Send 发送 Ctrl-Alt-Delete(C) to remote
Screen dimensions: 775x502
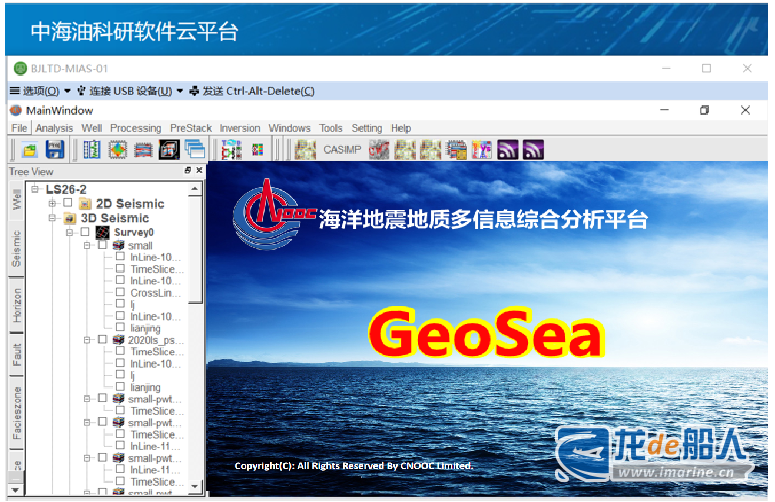pos(252,91)
